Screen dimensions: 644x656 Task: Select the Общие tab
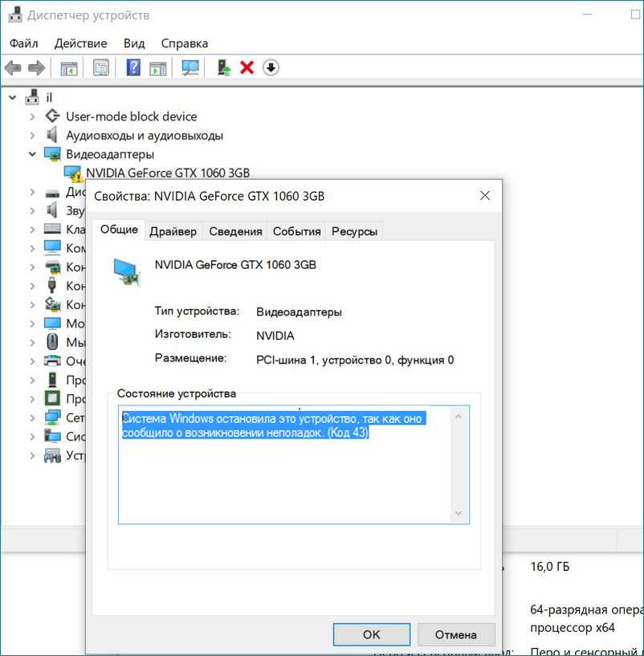[x=119, y=230]
